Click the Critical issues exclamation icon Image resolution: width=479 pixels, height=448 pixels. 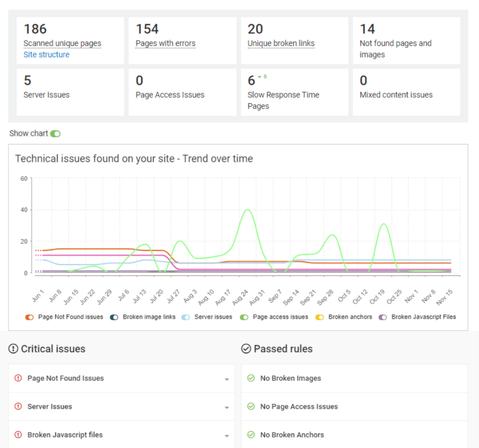click(x=14, y=349)
